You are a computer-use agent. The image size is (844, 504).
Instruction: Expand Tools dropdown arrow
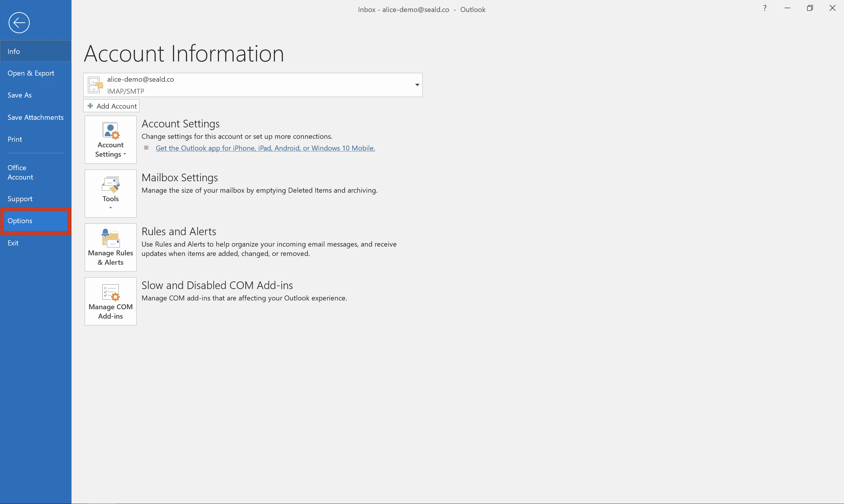point(110,208)
